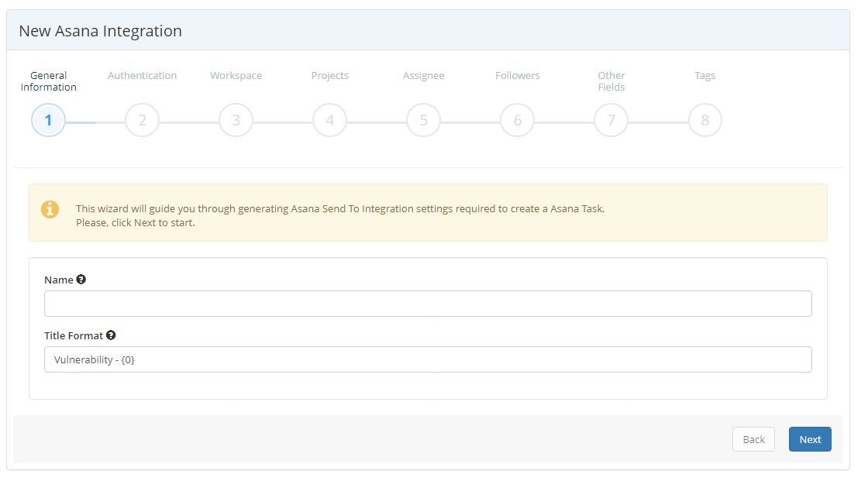Click step circle 6 for Followers
This screenshot has height=481, width=868.
pos(517,120)
